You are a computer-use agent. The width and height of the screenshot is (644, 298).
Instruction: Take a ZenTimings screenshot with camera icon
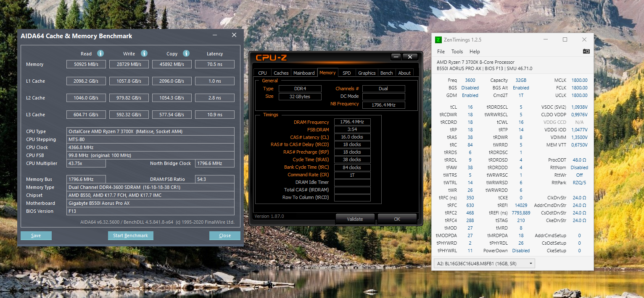pyautogui.click(x=586, y=51)
